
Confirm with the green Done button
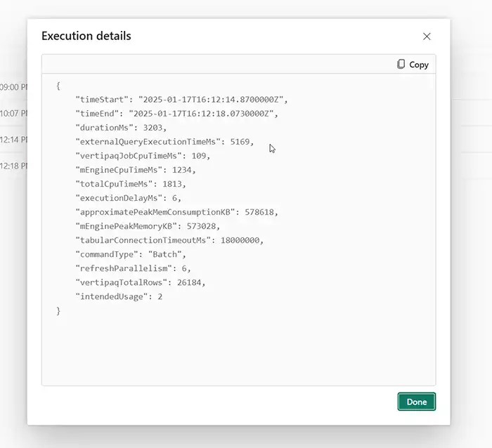pos(416,402)
